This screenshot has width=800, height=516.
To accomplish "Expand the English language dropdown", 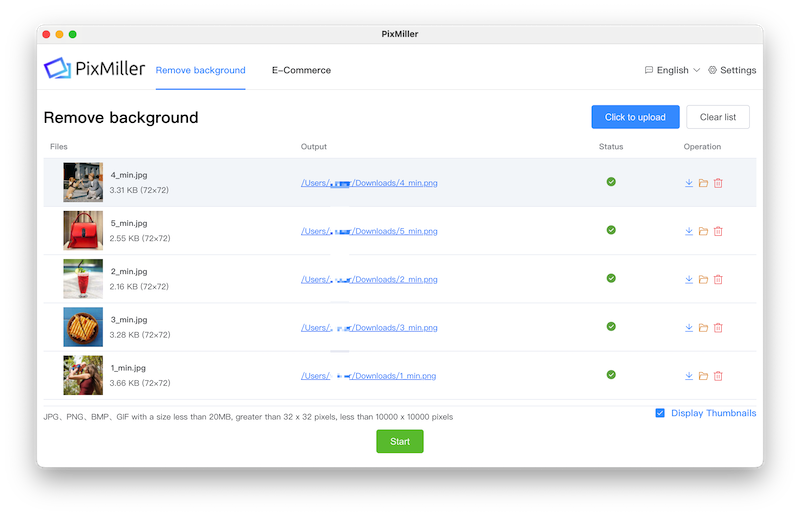I will [672, 70].
